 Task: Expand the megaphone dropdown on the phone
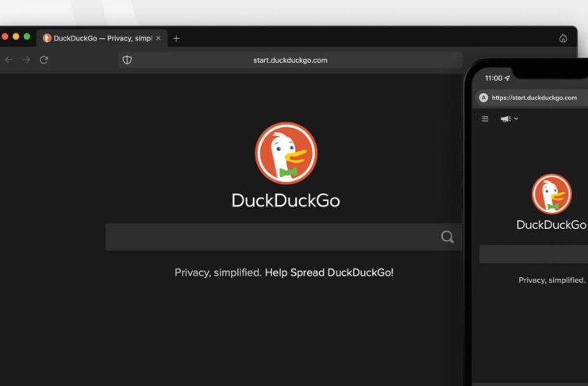click(509, 118)
